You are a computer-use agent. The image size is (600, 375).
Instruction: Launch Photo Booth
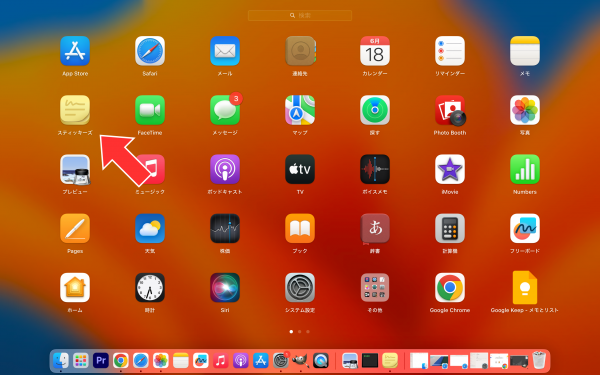pos(450,110)
